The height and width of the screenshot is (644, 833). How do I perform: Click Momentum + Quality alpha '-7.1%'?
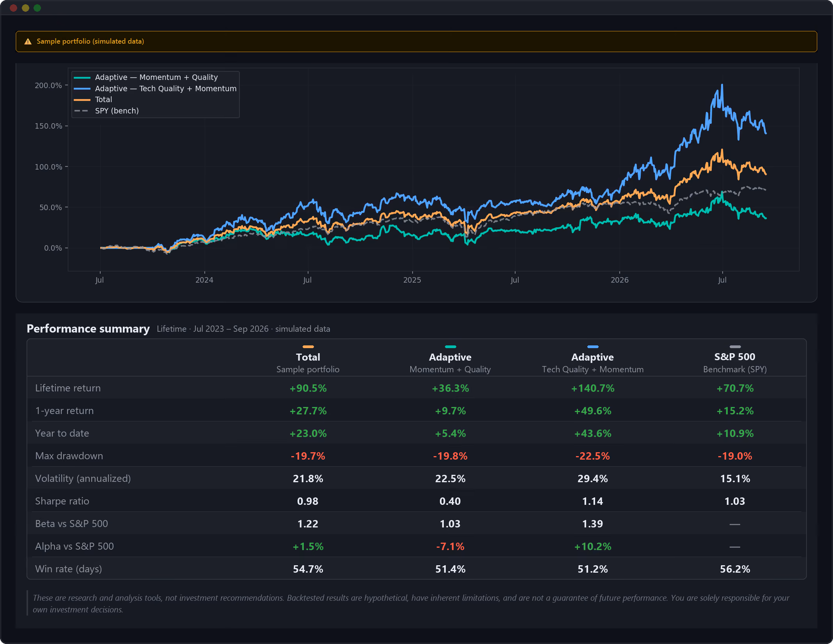tap(450, 547)
